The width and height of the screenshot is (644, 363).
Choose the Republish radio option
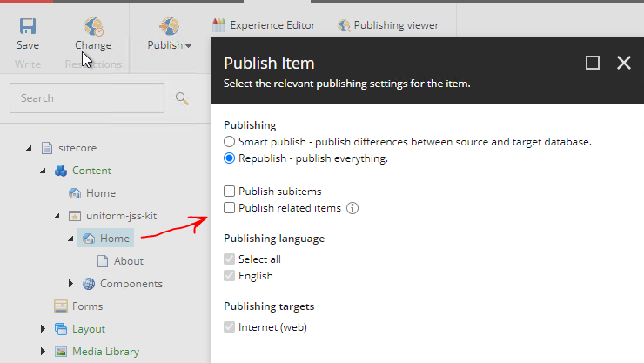click(x=229, y=158)
